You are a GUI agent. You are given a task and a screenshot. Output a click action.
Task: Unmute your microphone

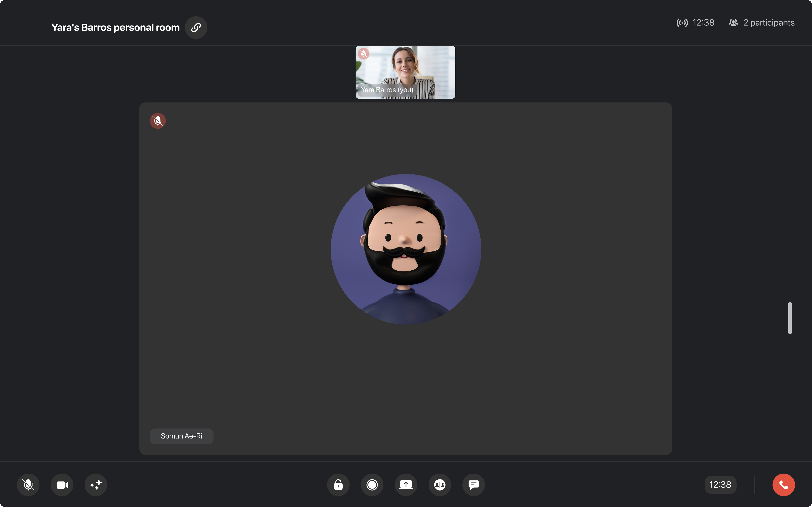point(28,485)
